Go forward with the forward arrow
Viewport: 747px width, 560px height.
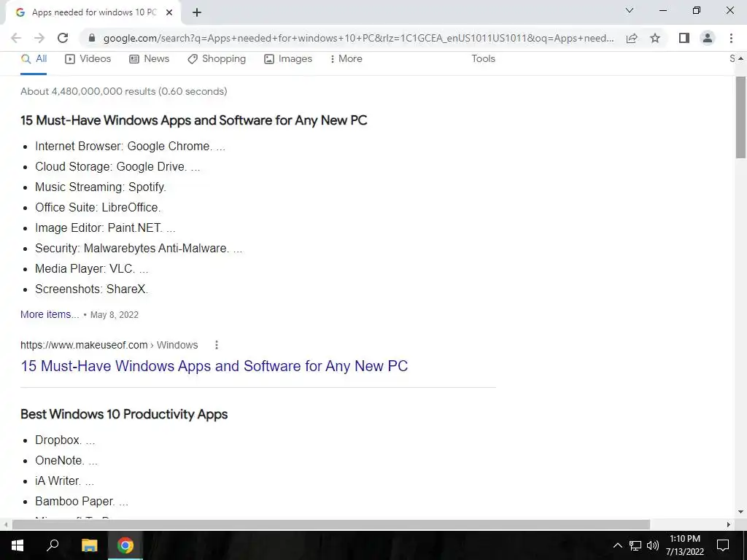click(39, 38)
